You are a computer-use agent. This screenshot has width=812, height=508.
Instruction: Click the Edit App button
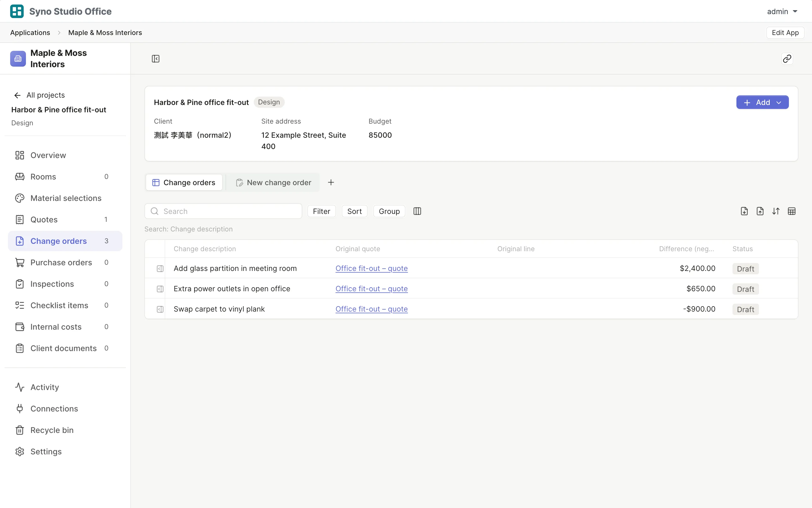coord(785,32)
